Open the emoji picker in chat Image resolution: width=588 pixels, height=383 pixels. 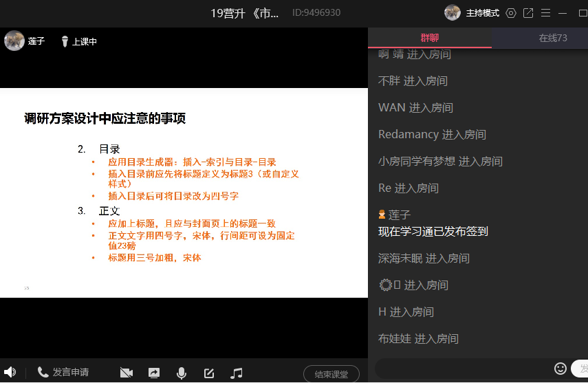tap(560, 369)
